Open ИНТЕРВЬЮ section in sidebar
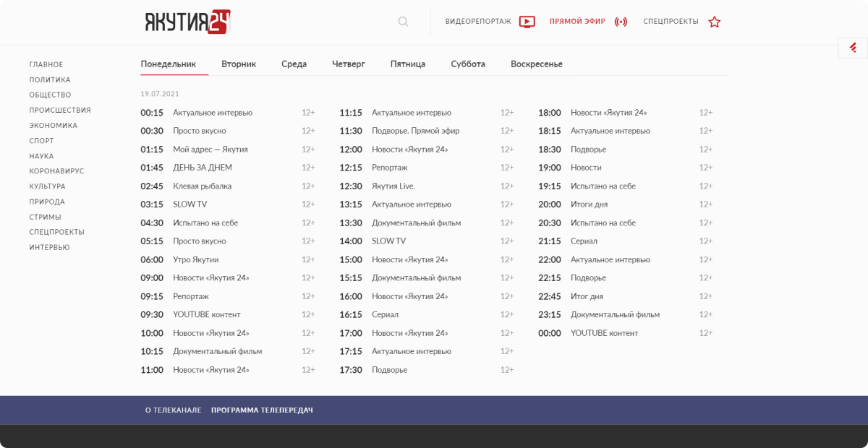 pos(50,247)
